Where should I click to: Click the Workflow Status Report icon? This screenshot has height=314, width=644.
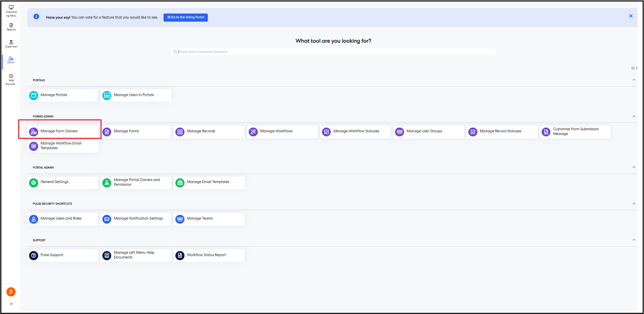click(x=180, y=255)
